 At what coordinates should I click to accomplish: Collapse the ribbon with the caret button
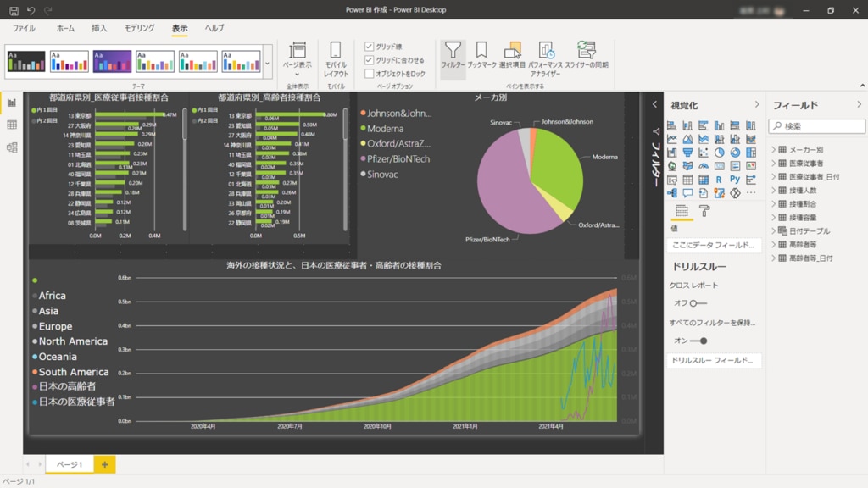[862, 86]
